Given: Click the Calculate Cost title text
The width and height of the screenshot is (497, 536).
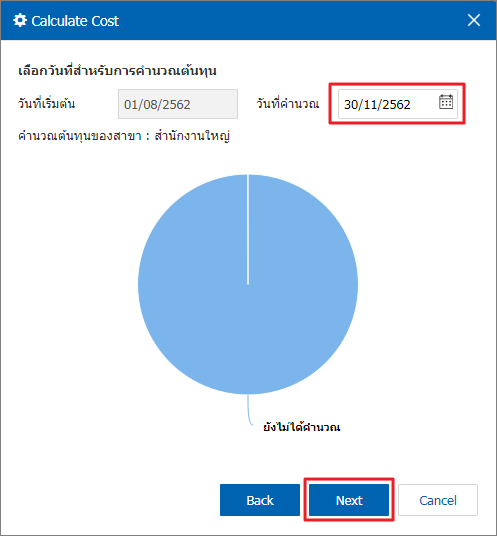Looking at the screenshot, I should [75, 21].
